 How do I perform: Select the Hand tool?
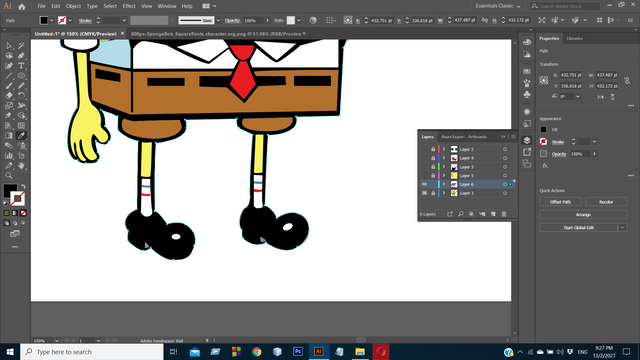[21, 165]
